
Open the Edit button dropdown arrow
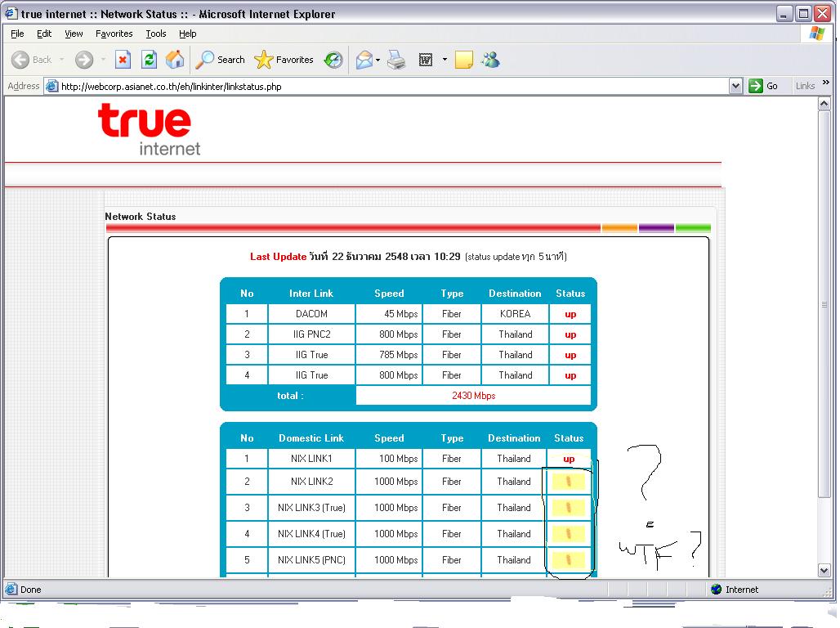click(x=445, y=60)
